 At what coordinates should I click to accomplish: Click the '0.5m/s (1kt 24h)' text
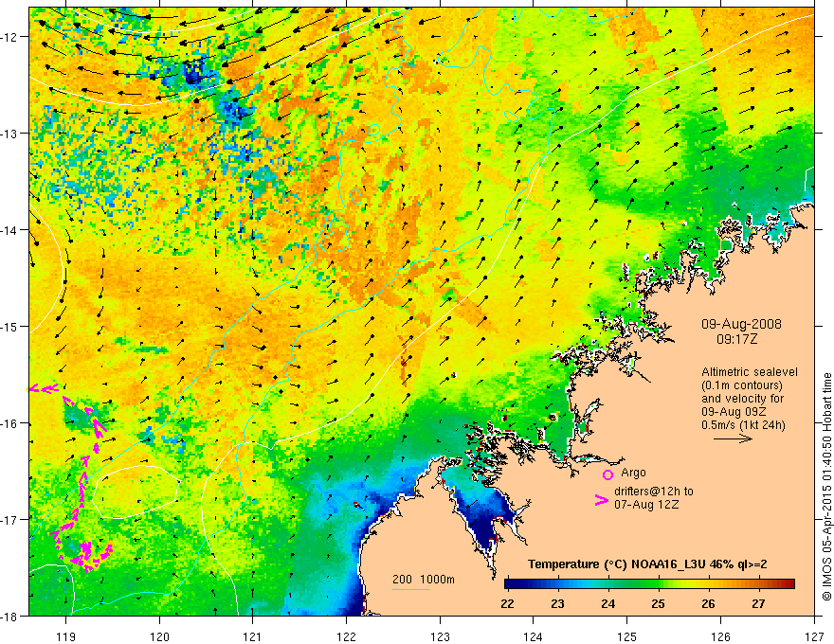pyautogui.click(x=743, y=425)
